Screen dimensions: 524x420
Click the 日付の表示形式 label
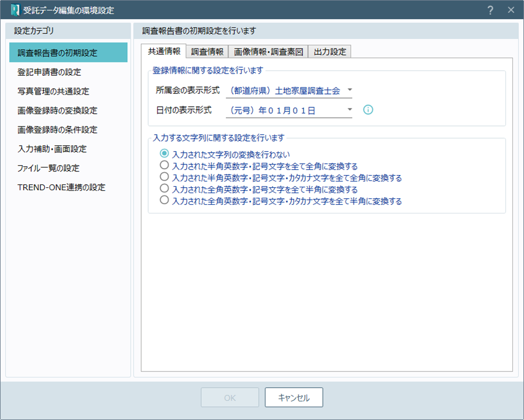coord(184,110)
